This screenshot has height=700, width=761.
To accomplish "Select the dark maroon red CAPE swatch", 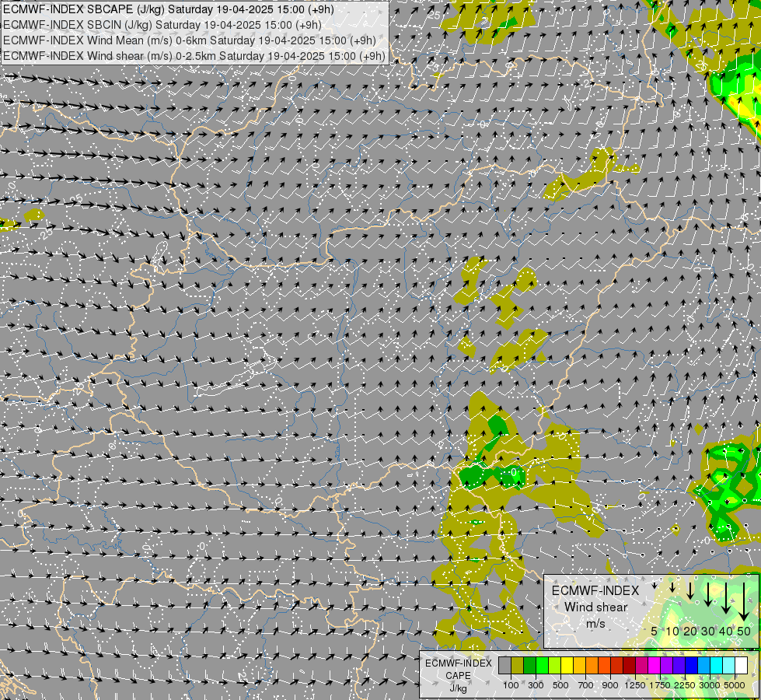I will point(629,665).
